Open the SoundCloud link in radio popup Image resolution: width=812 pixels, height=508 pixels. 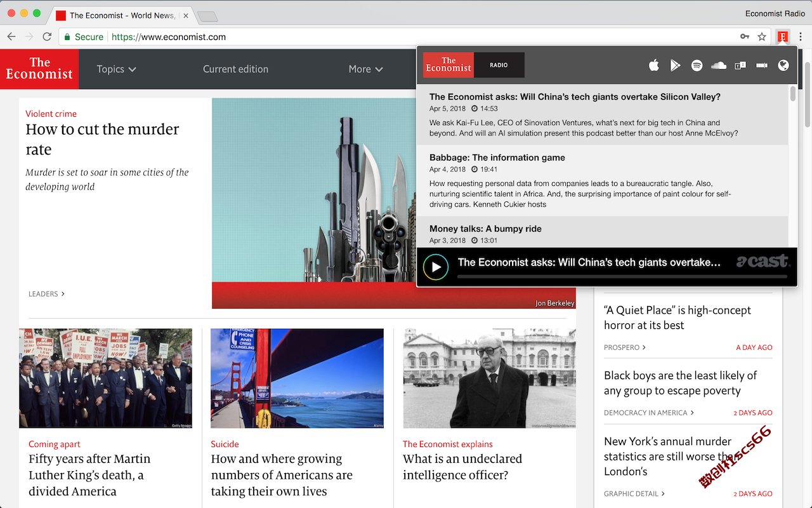(718, 65)
